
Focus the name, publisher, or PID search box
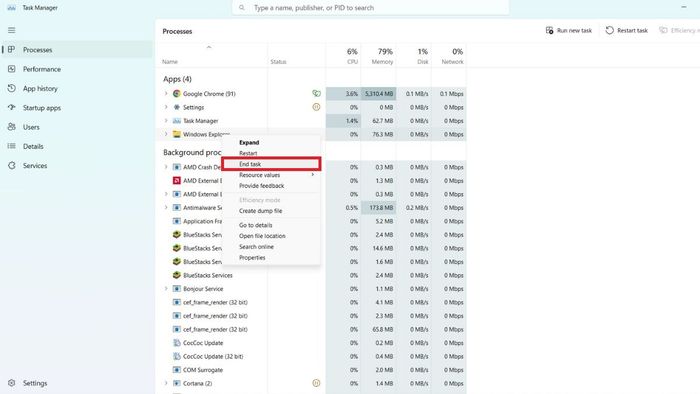pyautogui.click(x=371, y=8)
